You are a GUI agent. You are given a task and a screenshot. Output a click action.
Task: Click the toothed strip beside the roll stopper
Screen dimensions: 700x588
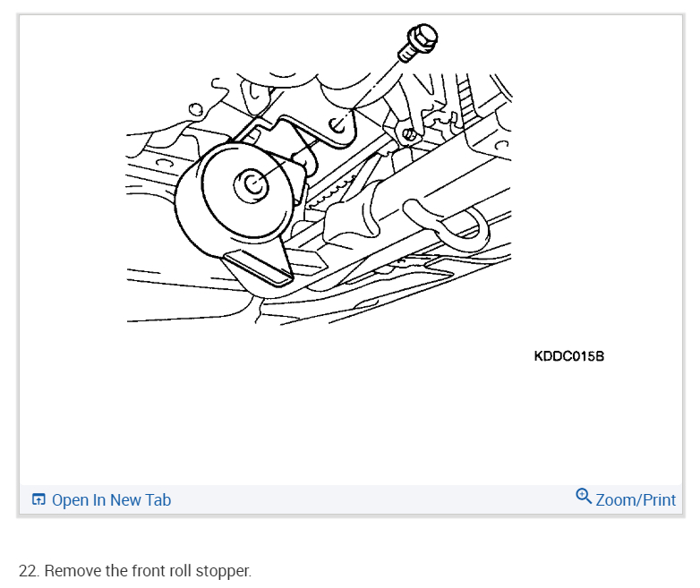(x=331, y=193)
